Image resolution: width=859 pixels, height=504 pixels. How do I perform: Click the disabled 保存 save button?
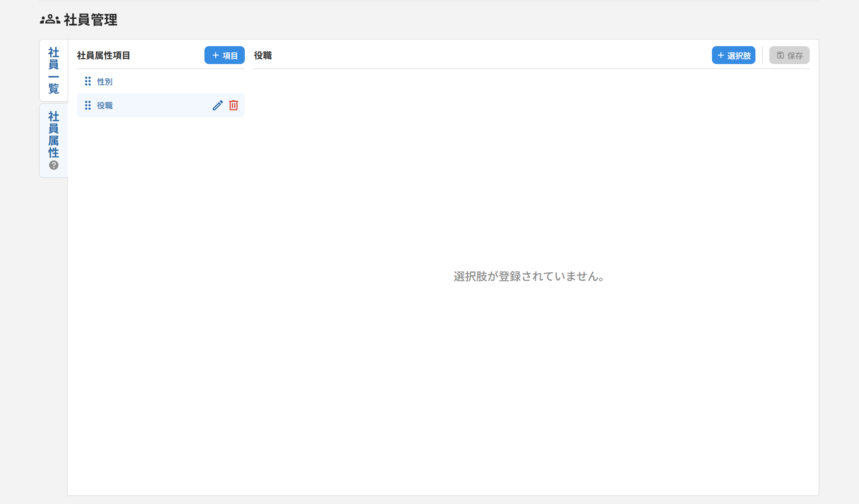[789, 55]
